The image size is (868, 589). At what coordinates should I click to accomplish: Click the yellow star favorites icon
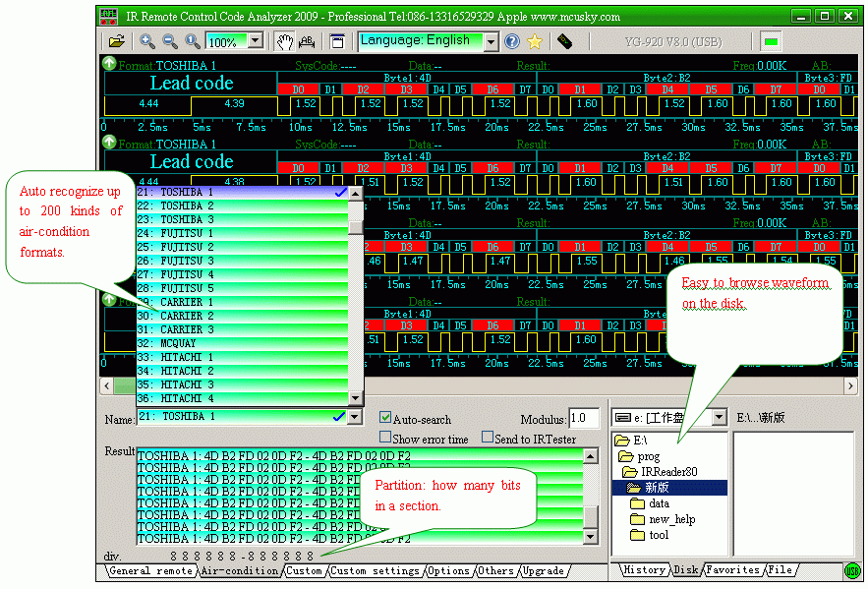[x=535, y=41]
